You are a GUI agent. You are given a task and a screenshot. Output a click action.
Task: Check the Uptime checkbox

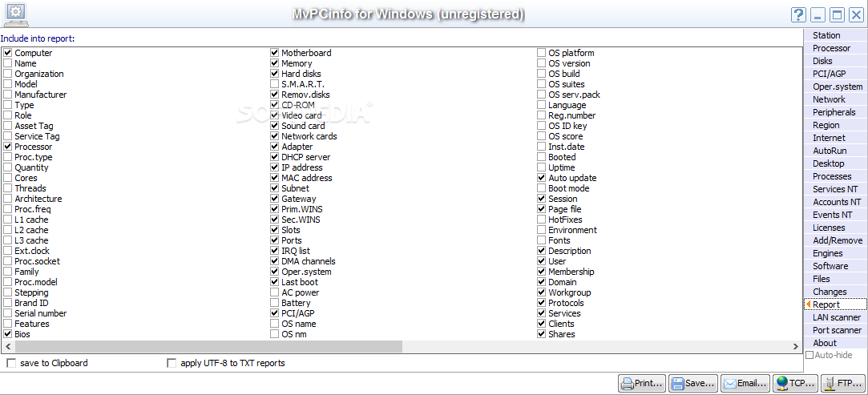pyautogui.click(x=541, y=167)
